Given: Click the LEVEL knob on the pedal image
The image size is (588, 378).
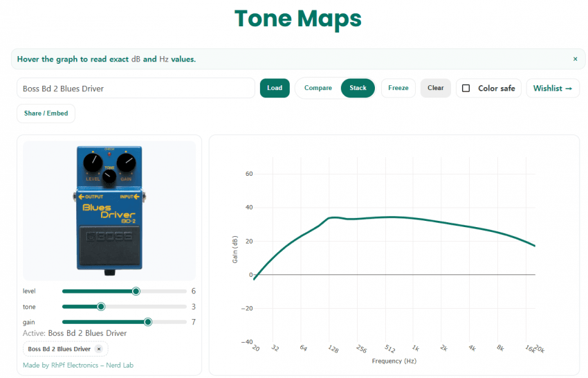Looking at the screenshot, I should click(x=92, y=163).
